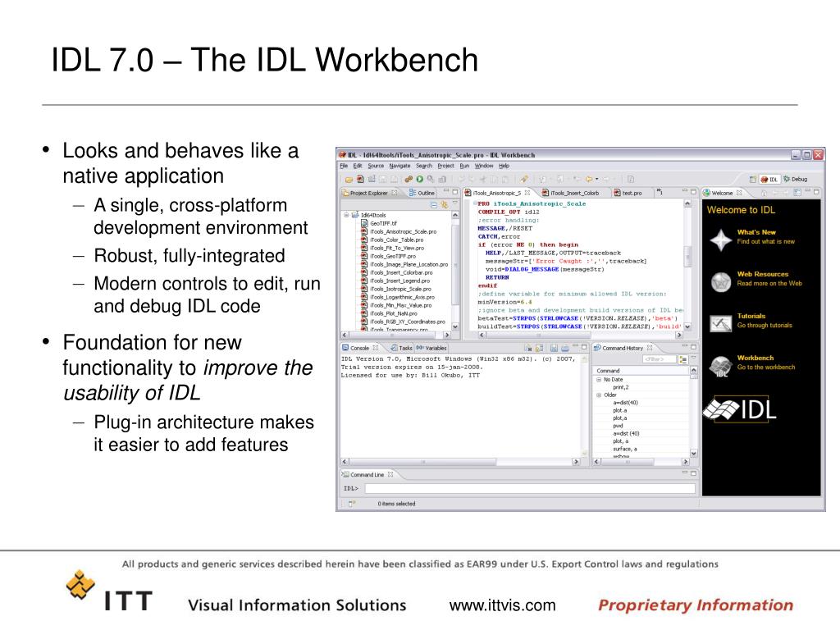Click the Command History filter field
The width and height of the screenshot is (840, 630).
(660, 359)
